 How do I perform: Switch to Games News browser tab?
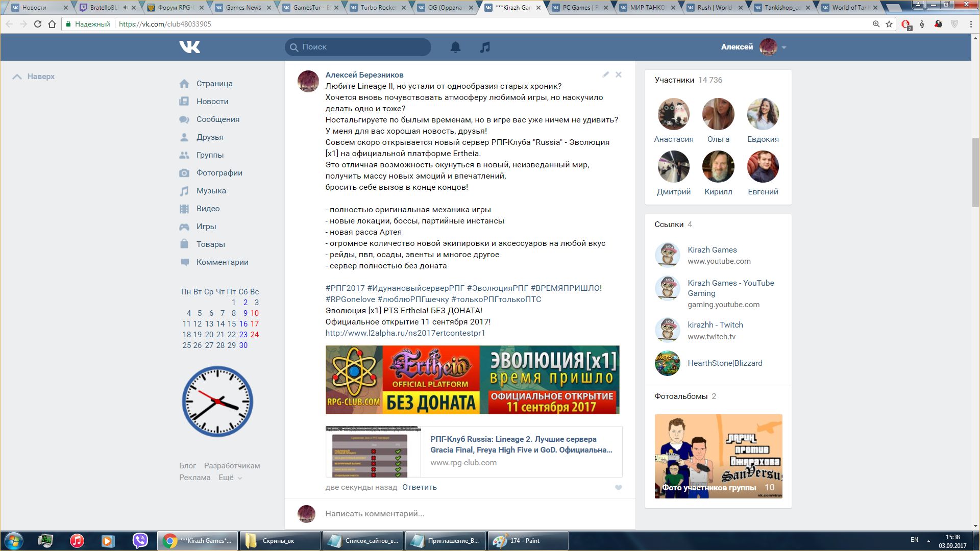243,8
